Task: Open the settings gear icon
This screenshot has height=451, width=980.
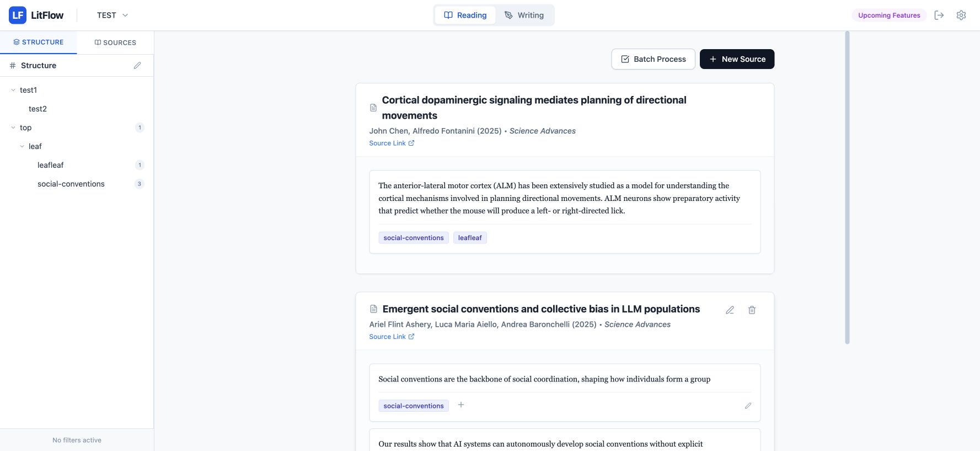Action: coord(961,15)
